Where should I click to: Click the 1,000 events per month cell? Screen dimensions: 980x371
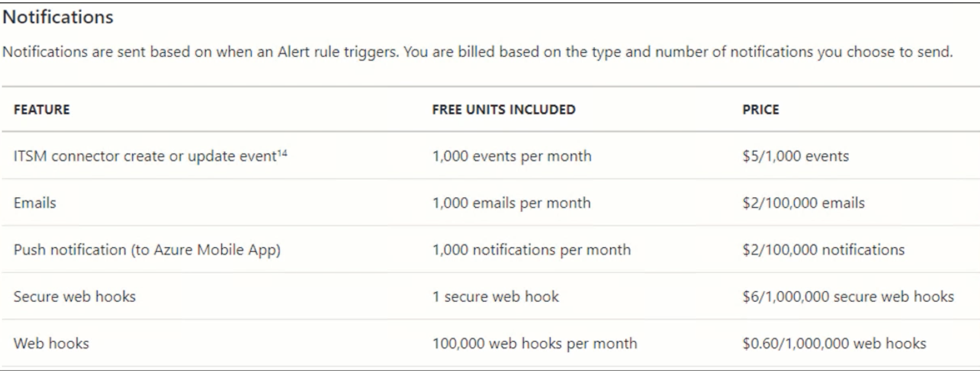coord(512,156)
